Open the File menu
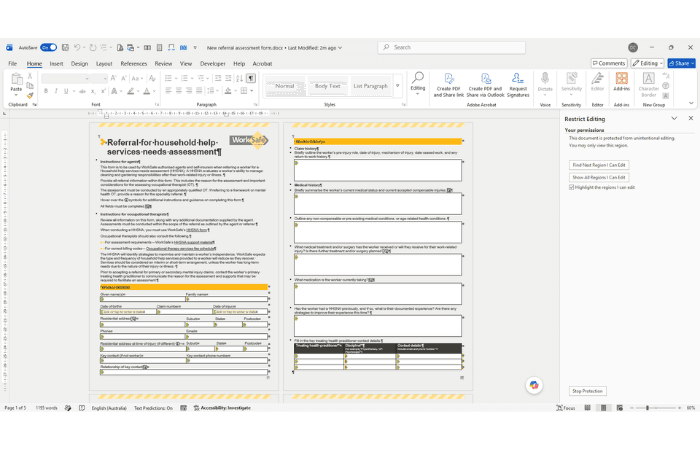 pos(12,63)
